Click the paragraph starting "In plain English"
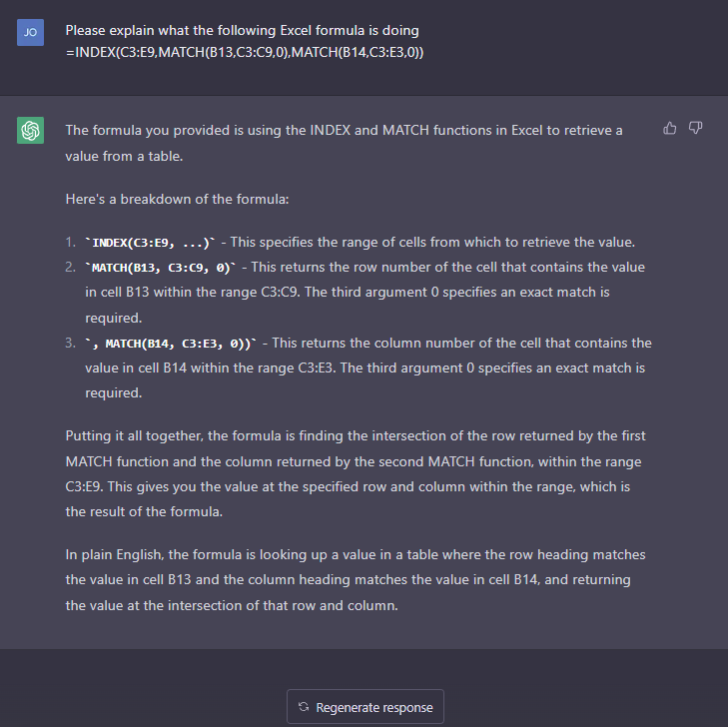Screen dimensions: 728x727 click(356, 580)
